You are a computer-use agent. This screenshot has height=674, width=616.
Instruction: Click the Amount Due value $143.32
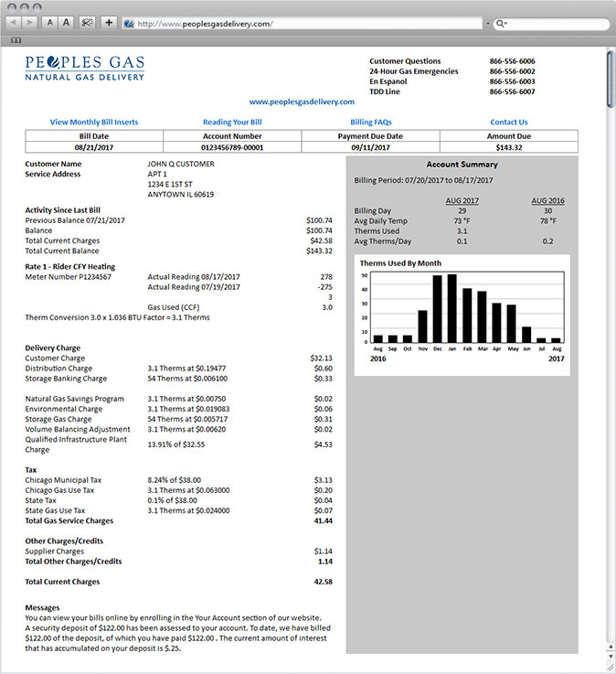[509, 147]
